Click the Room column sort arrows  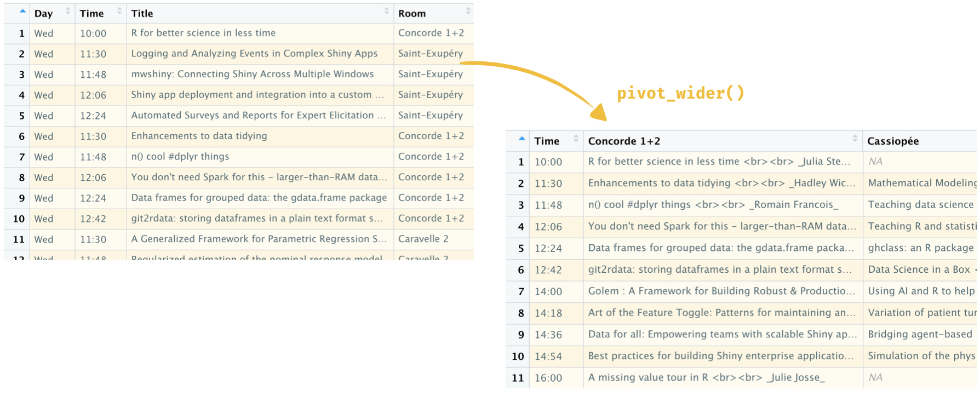tap(468, 12)
